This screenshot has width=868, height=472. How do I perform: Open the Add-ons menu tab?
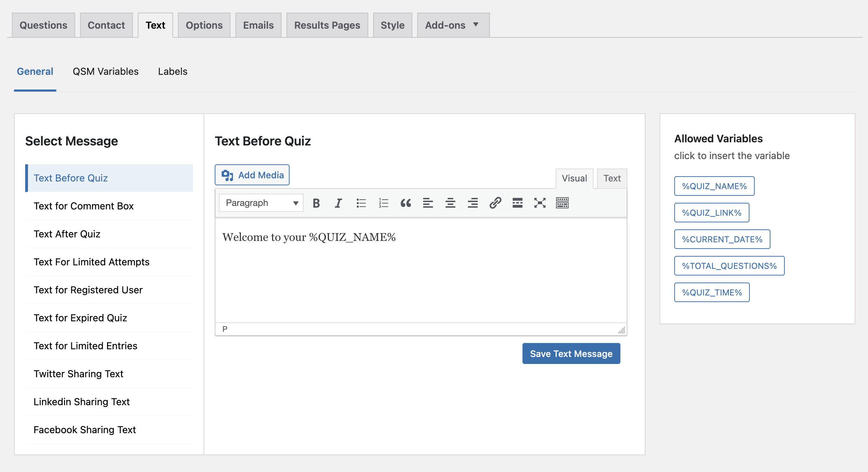click(x=453, y=24)
